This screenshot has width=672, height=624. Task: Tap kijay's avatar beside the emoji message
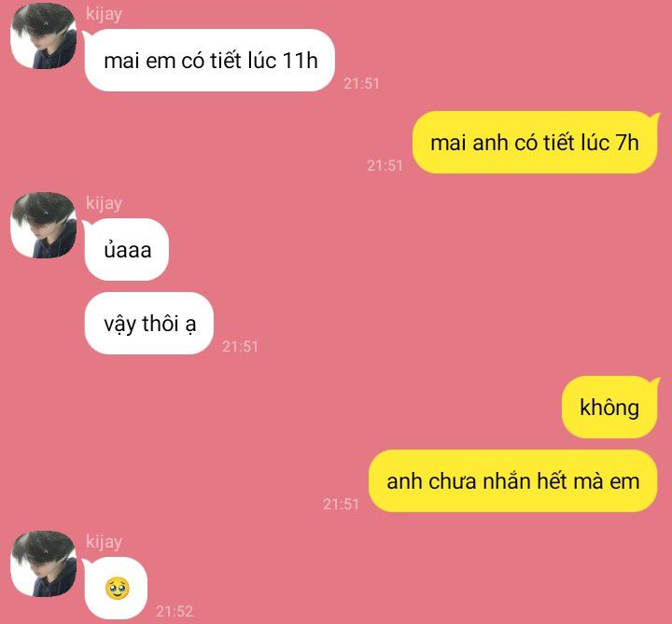coord(44,564)
